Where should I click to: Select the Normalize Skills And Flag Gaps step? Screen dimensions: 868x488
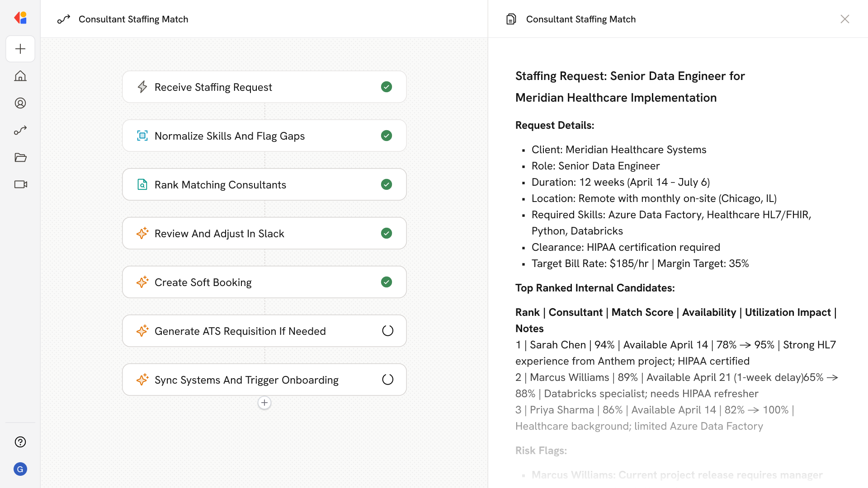(x=230, y=136)
